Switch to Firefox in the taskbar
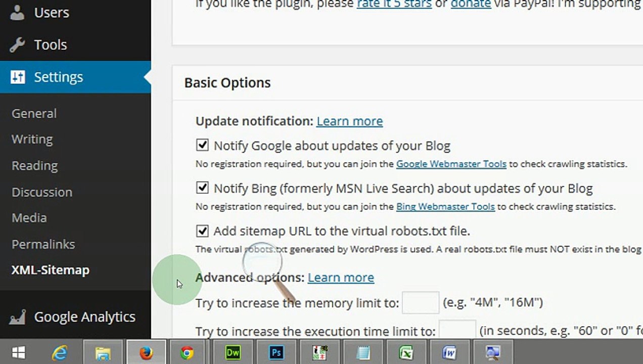 [146, 352]
